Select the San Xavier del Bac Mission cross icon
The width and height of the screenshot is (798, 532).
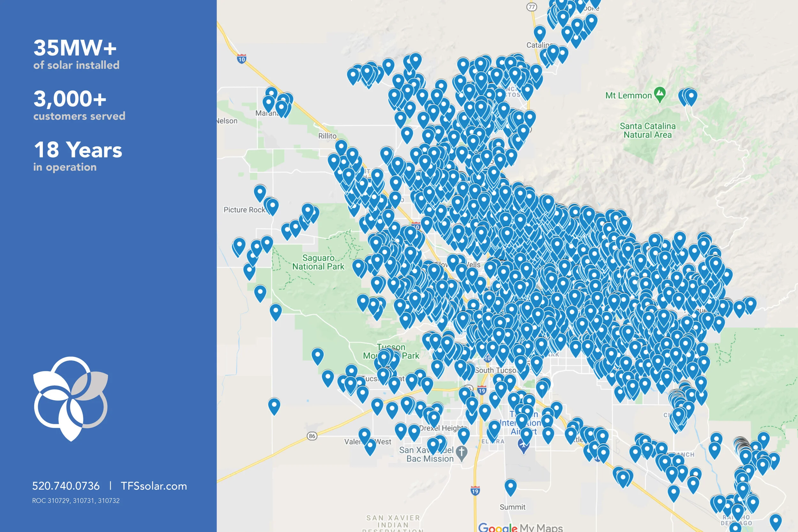(462, 453)
